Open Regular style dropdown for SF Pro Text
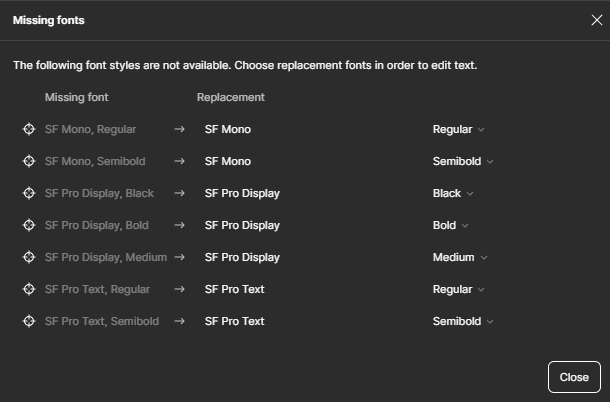 tap(459, 289)
